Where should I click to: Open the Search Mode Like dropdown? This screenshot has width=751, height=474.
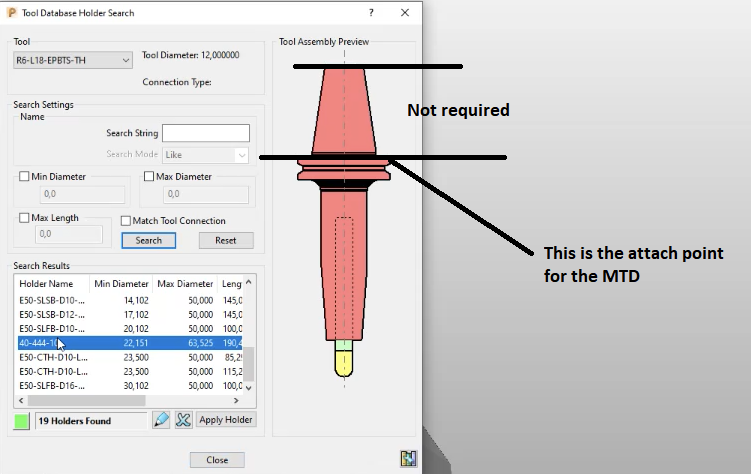click(205, 155)
